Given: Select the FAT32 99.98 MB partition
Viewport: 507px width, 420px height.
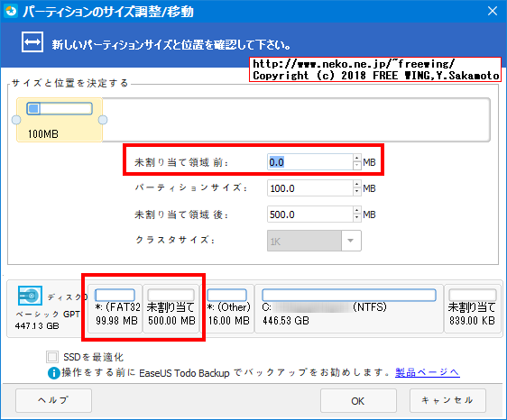Looking at the screenshot, I should coord(115,308).
